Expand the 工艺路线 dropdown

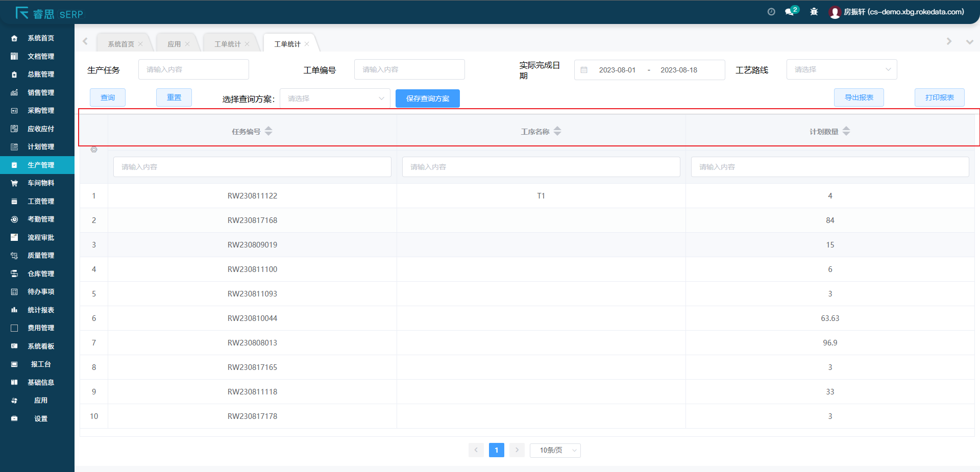(841, 70)
